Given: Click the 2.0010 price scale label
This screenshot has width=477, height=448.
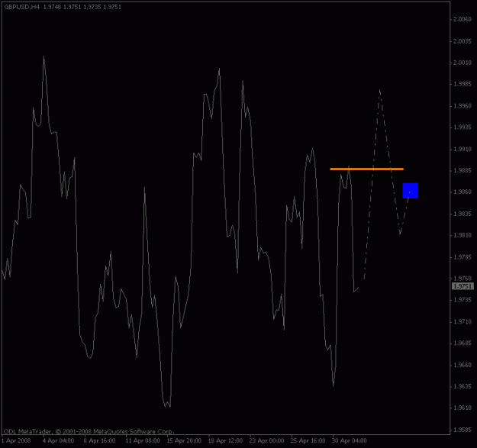Looking at the screenshot, I should tap(462, 63).
